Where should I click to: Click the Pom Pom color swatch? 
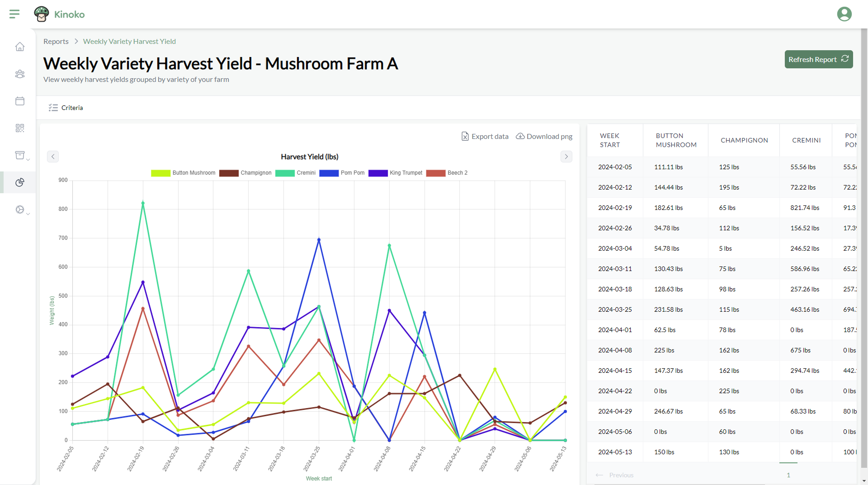329,173
